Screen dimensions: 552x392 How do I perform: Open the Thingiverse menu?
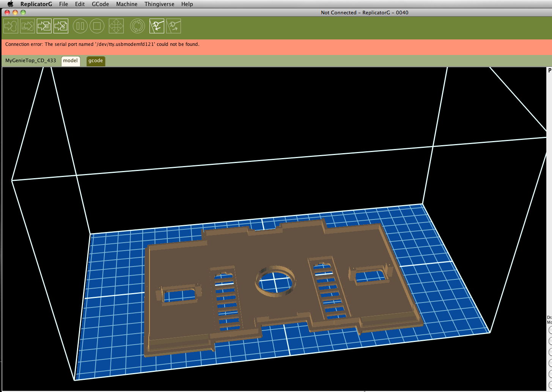pos(159,4)
